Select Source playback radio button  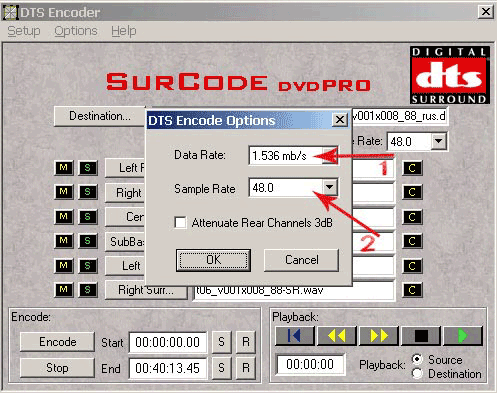(417, 359)
